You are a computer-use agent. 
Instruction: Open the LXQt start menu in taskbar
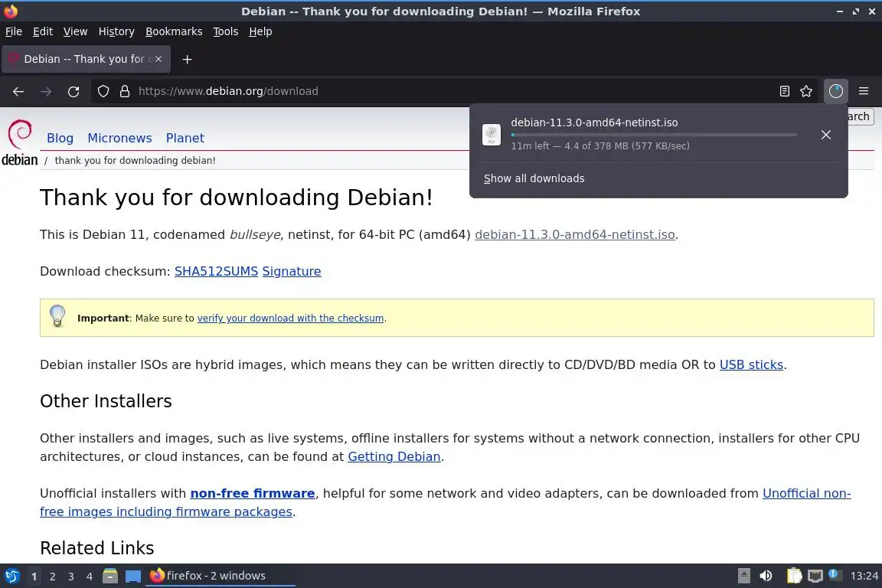pyautogui.click(x=11, y=576)
